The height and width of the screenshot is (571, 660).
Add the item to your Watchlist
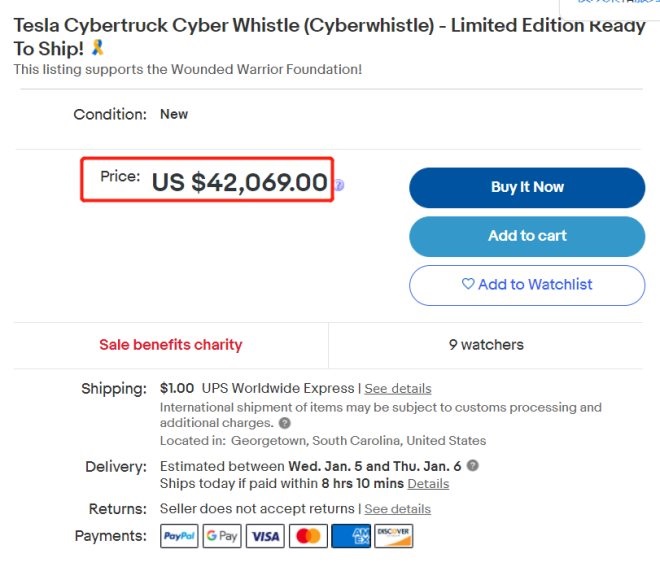pyautogui.click(x=527, y=285)
